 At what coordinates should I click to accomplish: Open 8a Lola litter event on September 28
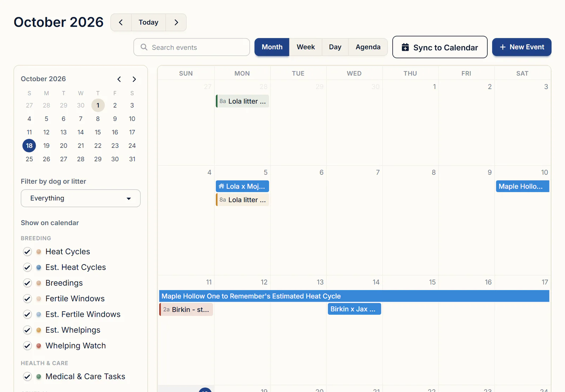point(242,101)
